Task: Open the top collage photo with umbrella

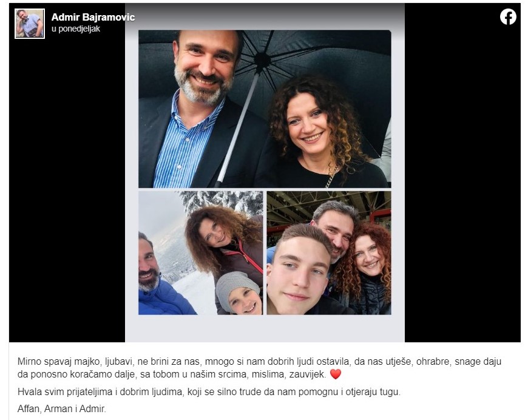Action: point(265,109)
